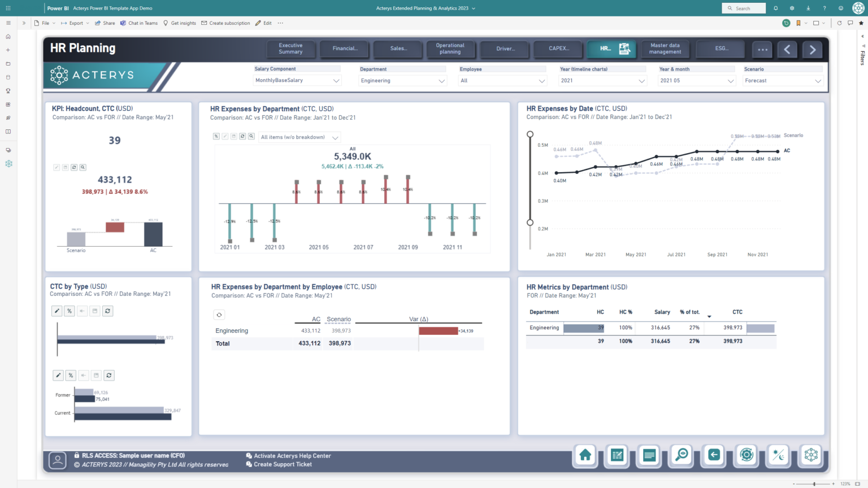Click the refresh gear icon in footer

[746, 456]
